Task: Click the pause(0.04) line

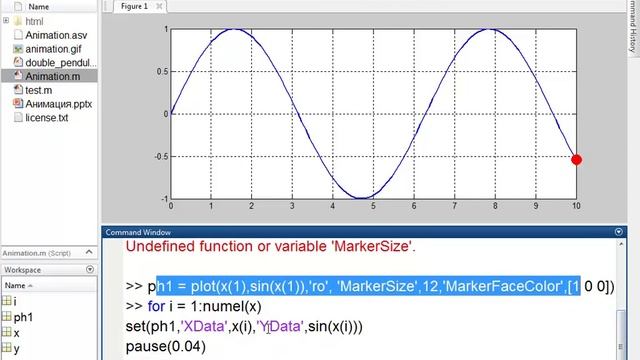Action: tap(166, 347)
